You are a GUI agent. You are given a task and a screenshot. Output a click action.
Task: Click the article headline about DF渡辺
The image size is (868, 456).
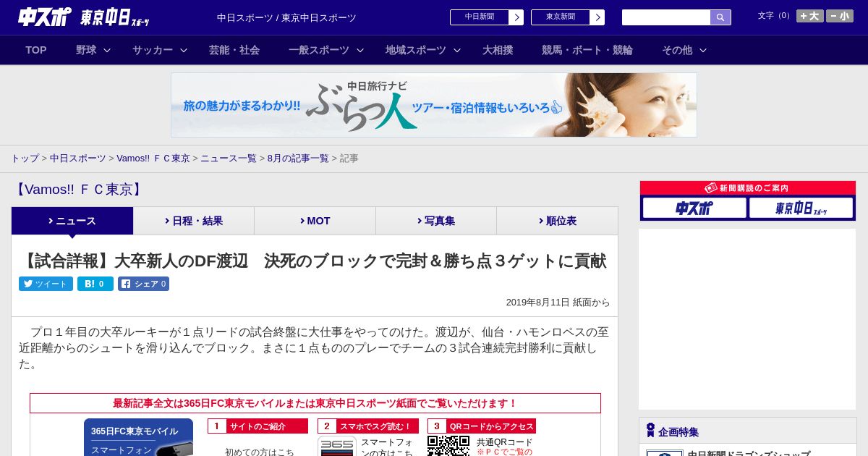click(312, 261)
